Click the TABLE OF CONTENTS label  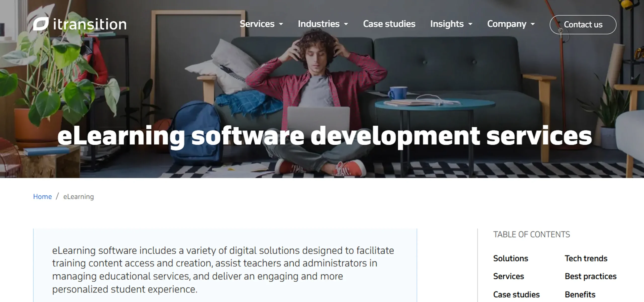[531, 234]
